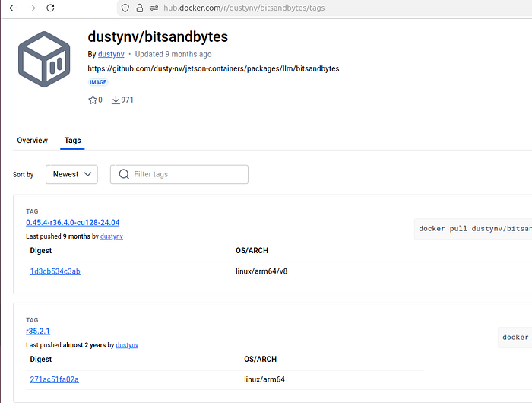Image resolution: width=532 pixels, height=403 pixels.
Task: Click the Filter tags input field
Action: coord(179,174)
